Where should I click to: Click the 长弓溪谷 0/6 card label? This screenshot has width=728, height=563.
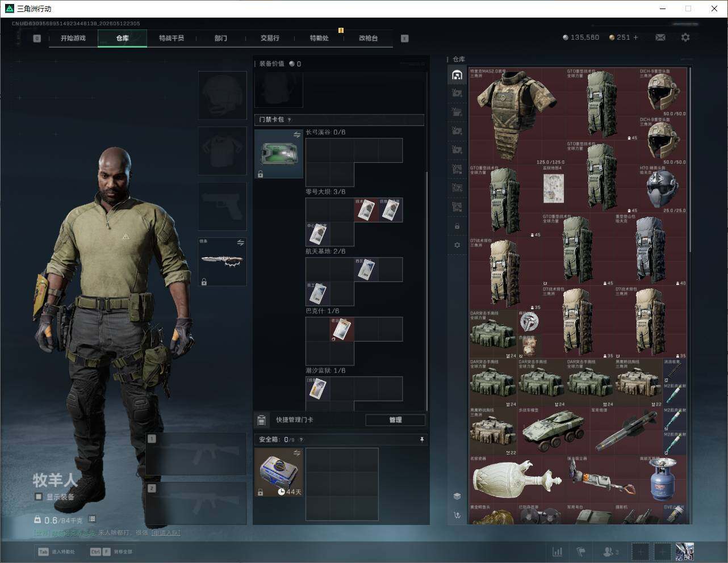coord(325,132)
